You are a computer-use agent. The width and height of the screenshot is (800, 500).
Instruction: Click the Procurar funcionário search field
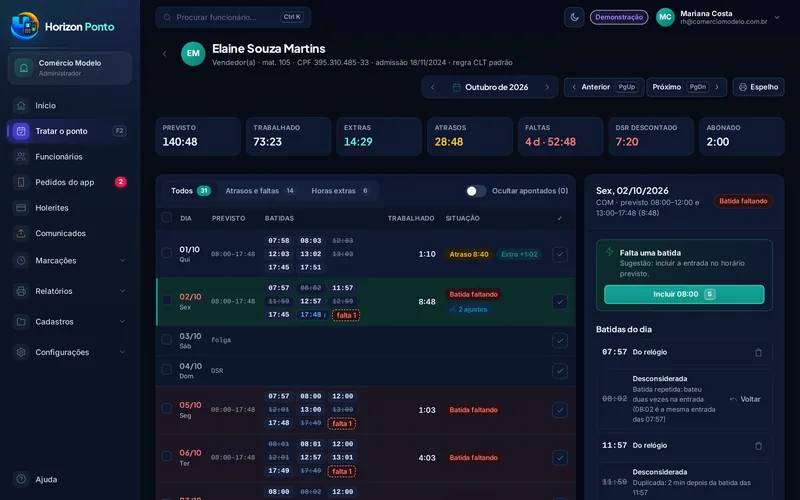(x=233, y=17)
